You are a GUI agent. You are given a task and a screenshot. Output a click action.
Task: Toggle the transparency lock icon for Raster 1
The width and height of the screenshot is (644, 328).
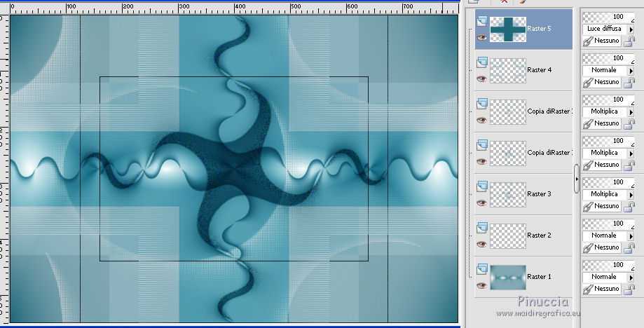click(x=629, y=289)
